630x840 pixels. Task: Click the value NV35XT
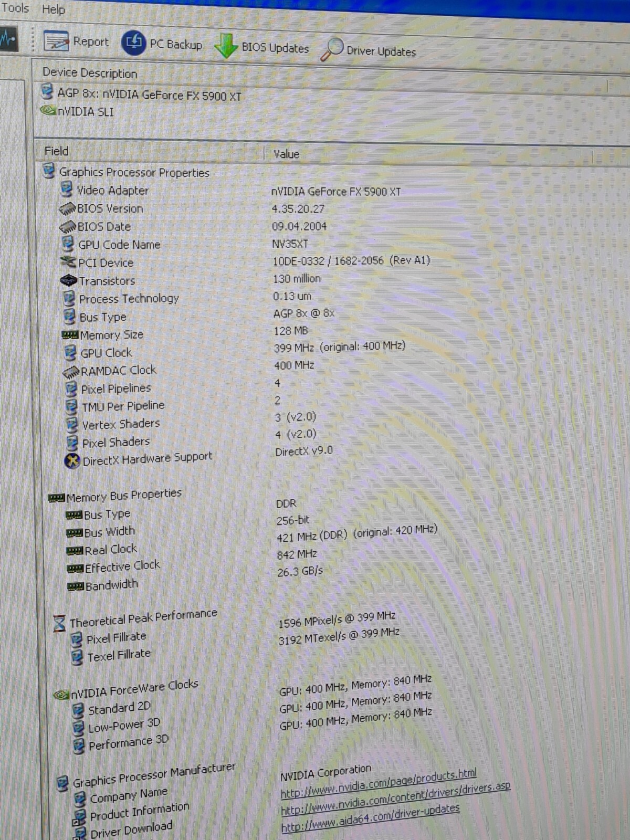point(290,244)
